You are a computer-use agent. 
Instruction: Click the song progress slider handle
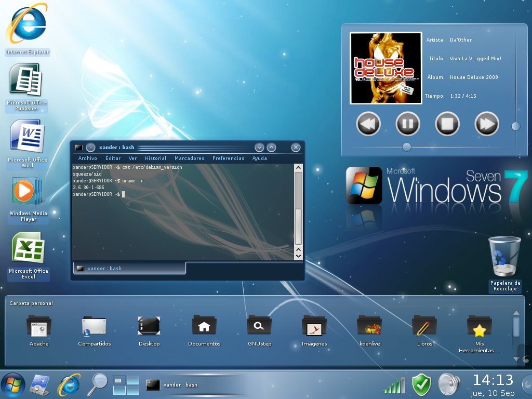[x=406, y=147]
